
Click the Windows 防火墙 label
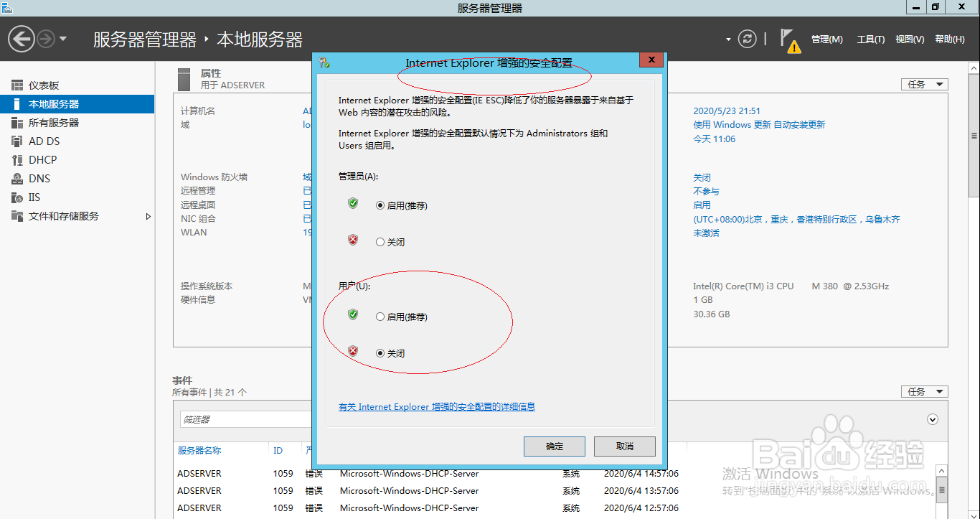pos(214,177)
